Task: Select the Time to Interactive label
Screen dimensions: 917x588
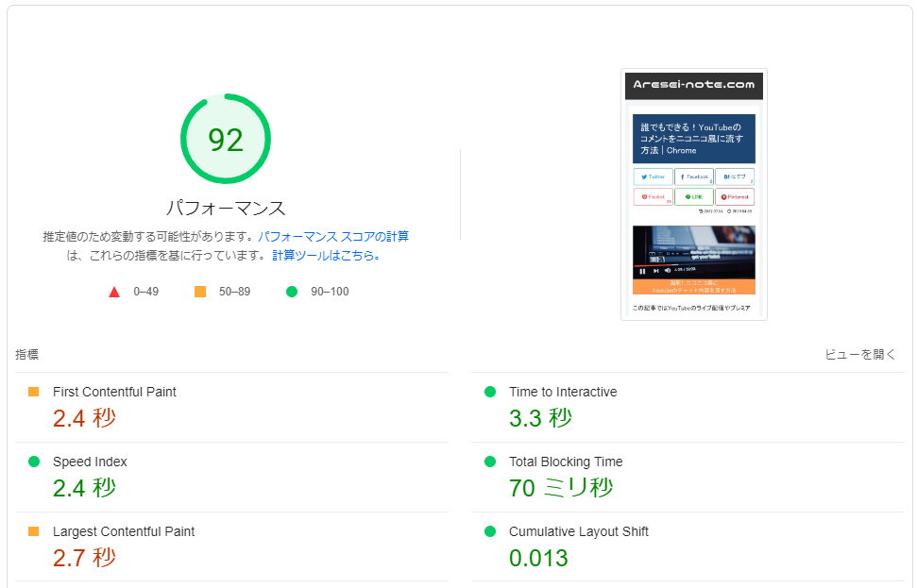Action: point(563,392)
